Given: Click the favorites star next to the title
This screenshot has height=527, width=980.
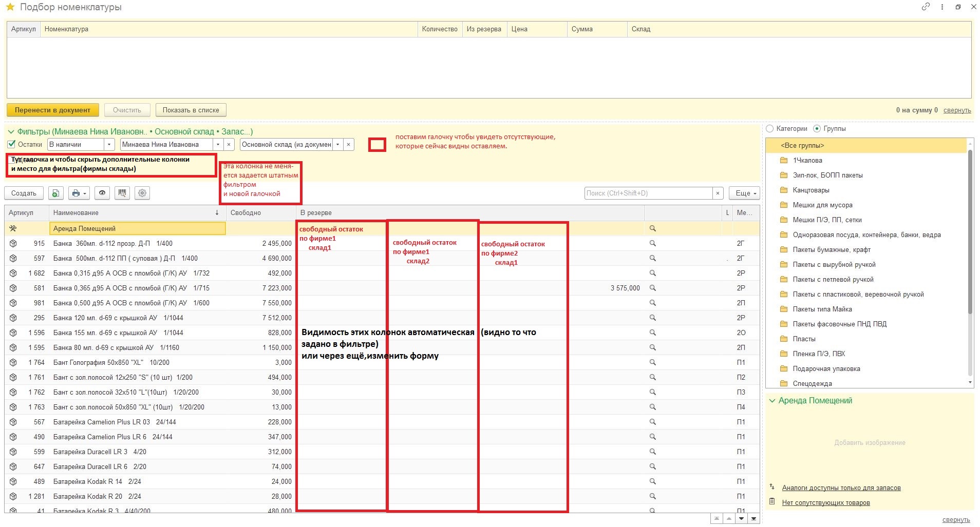Looking at the screenshot, I should [10, 7].
